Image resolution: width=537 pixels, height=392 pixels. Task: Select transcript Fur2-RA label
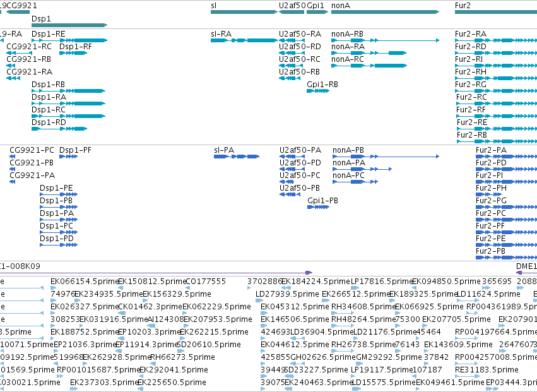point(471,34)
